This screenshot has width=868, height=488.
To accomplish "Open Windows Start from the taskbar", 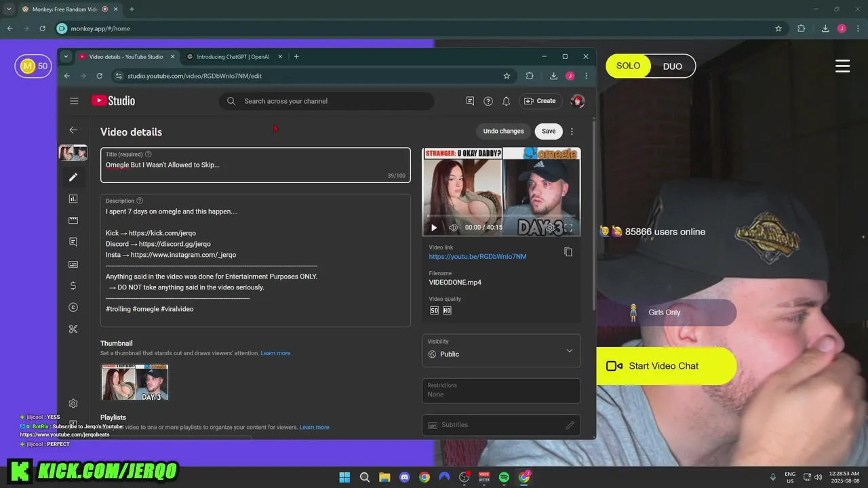I will click(x=344, y=477).
